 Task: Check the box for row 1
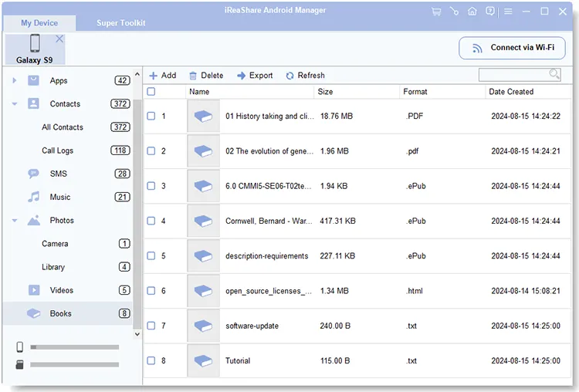tap(151, 116)
